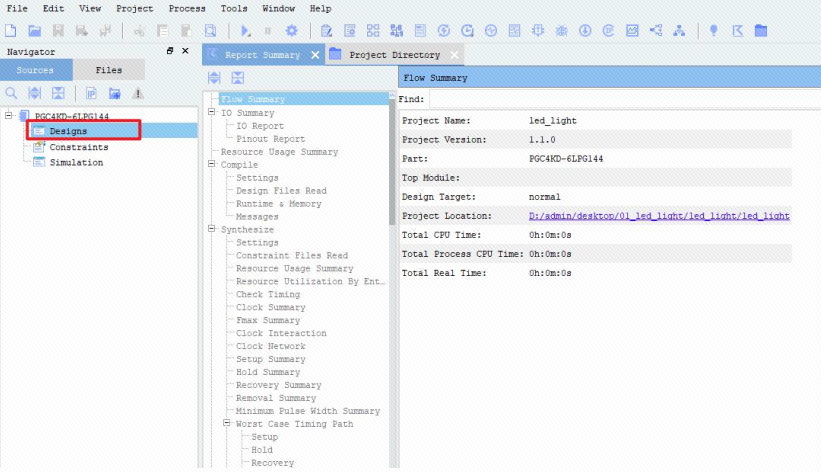Click expand-all icon above report tree

pyautogui.click(x=214, y=78)
